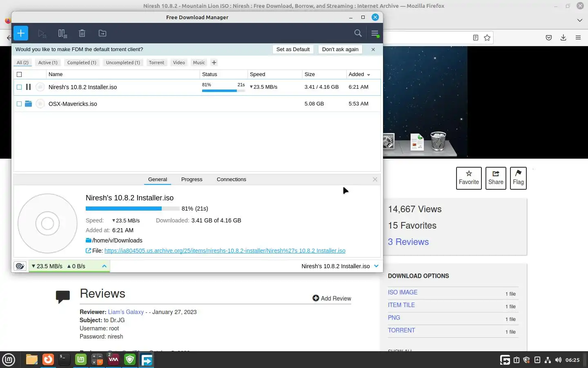The width and height of the screenshot is (588, 368).
Task: Open the search magnifier in FDM
Action: point(358,33)
